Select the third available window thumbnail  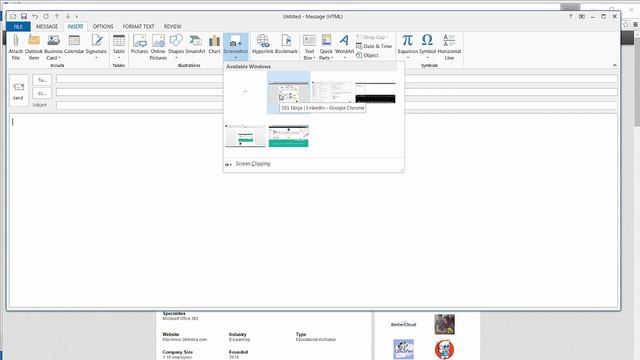click(x=332, y=92)
